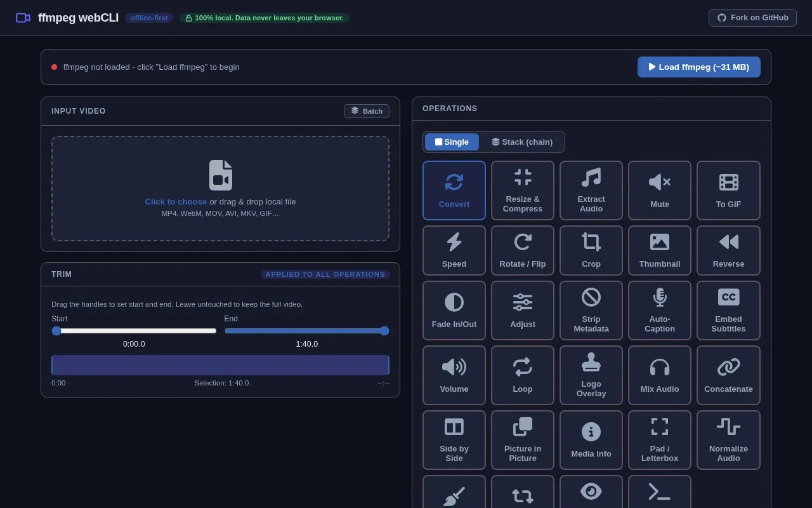Select the Loop operation

[x=523, y=375]
